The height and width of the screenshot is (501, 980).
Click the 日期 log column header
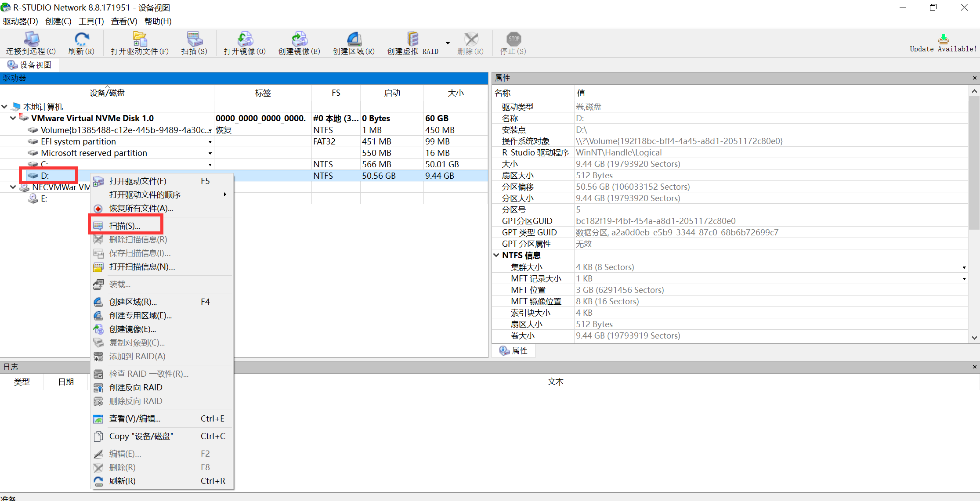click(66, 382)
